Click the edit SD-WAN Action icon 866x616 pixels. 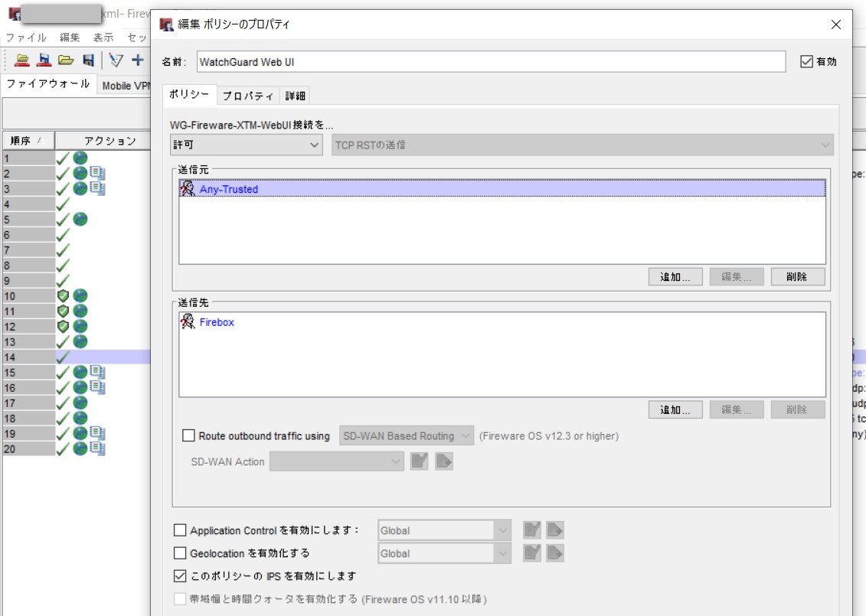pos(419,461)
